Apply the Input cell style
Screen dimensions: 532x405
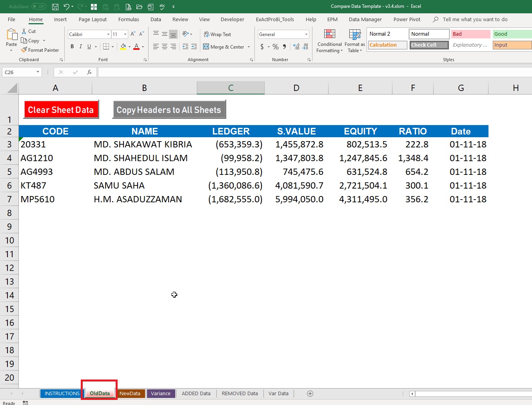coord(512,45)
